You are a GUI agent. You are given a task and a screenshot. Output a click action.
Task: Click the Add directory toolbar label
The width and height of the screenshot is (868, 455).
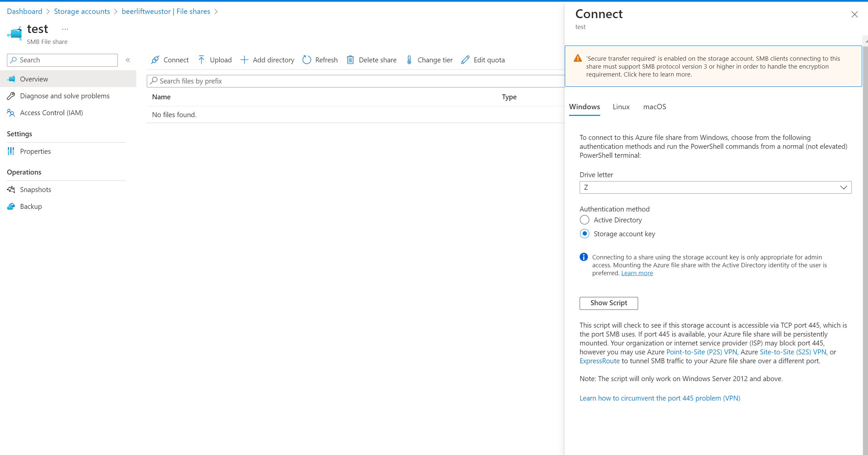tap(273, 60)
